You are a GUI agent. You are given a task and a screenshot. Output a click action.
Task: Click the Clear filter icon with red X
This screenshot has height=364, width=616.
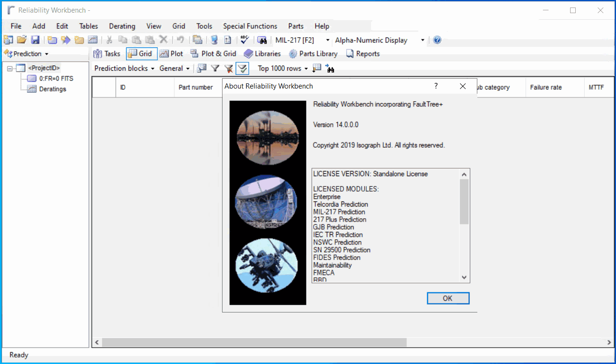click(x=229, y=68)
